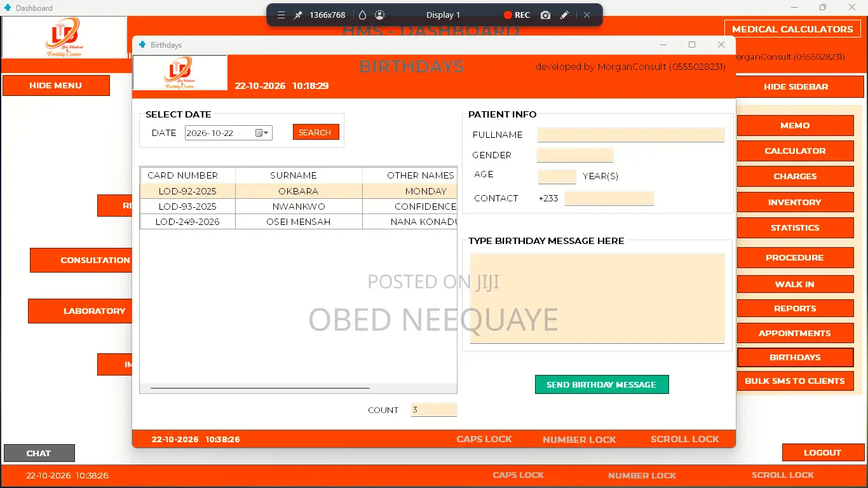Click the AGE input field
The image size is (868, 488).
coord(557,177)
